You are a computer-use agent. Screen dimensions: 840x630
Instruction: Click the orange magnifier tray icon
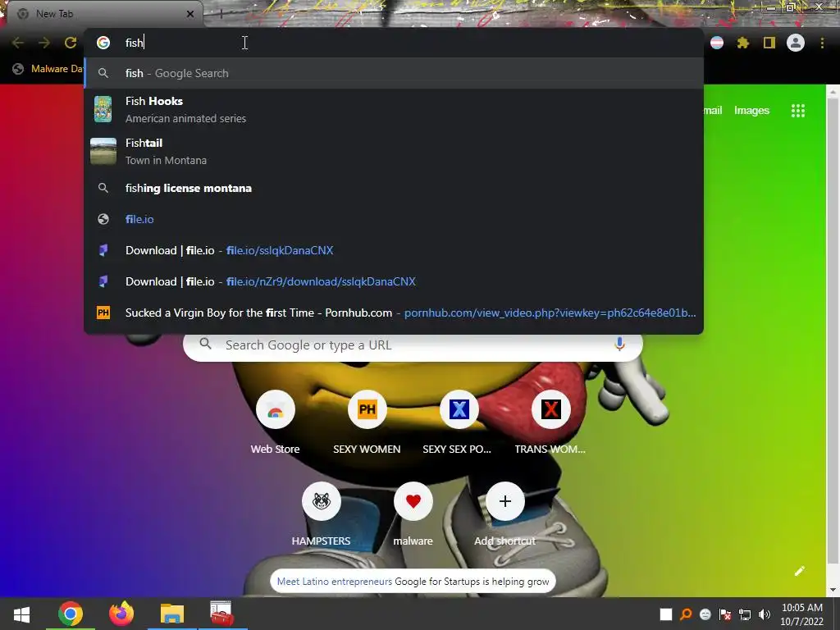tap(686, 614)
